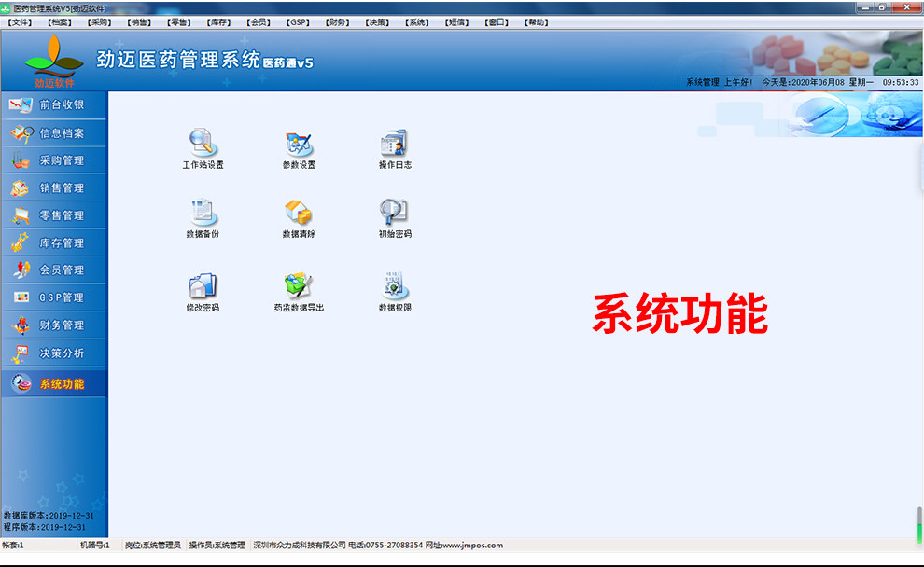Open the 【窗口】 menu
Image resolution: width=924 pixels, height=567 pixels.
coord(497,22)
